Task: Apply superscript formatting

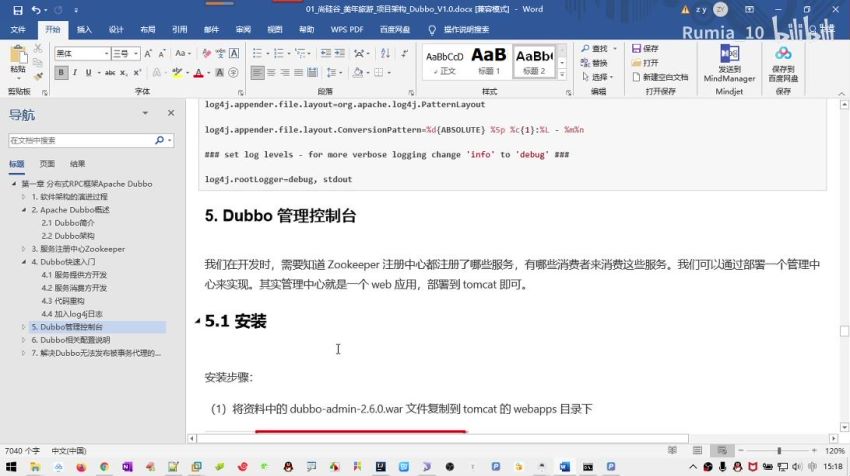Action: [x=137, y=73]
